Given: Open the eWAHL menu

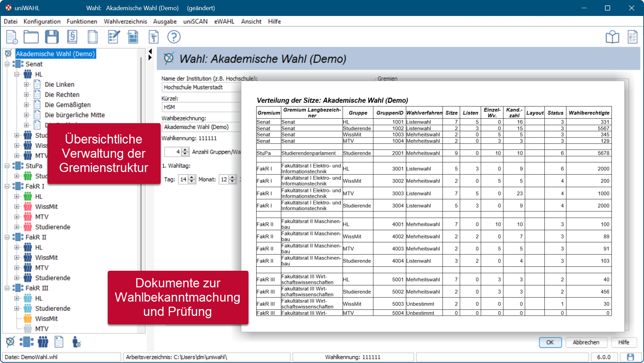Looking at the screenshot, I should point(224,21).
